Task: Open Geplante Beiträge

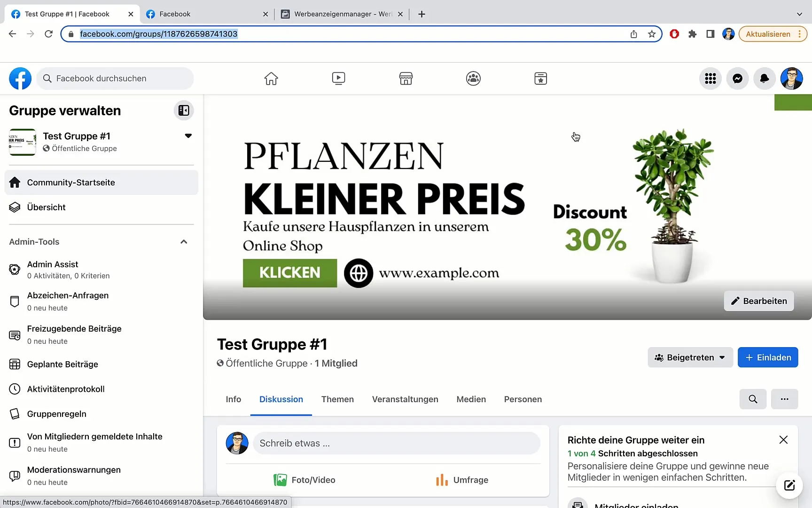Action: tap(101, 365)
